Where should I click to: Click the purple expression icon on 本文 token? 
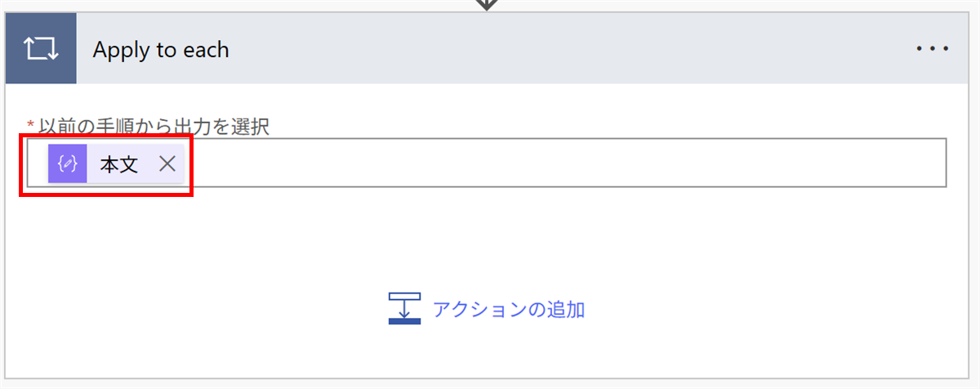click(x=68, y=164)
